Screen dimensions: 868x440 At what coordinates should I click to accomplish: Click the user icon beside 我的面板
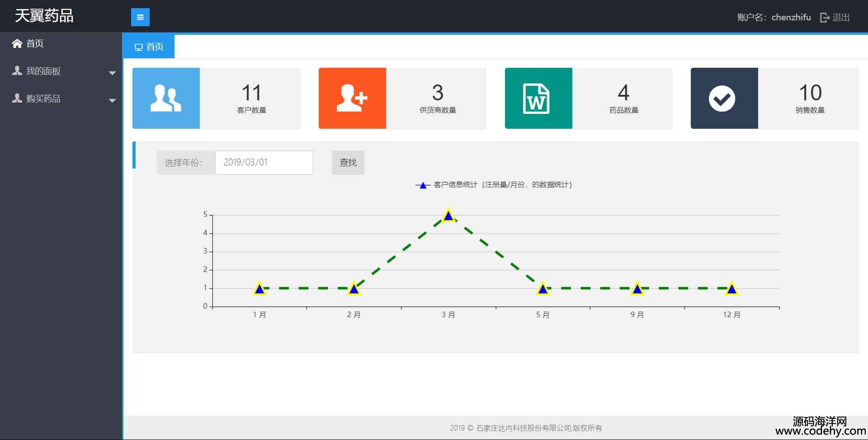tap(17, 71)
